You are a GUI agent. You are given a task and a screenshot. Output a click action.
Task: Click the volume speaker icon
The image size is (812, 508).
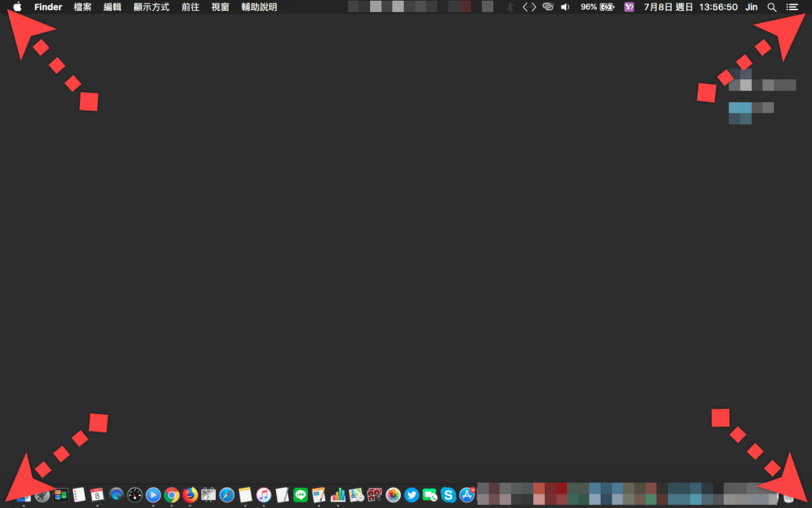565,7
